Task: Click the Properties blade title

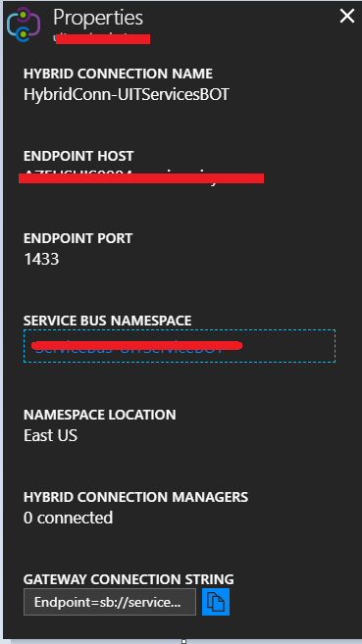Action: [x=98, y=18]
